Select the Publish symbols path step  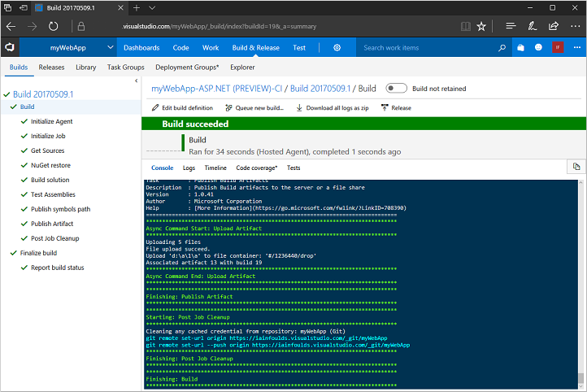click(x=61, y=209)
